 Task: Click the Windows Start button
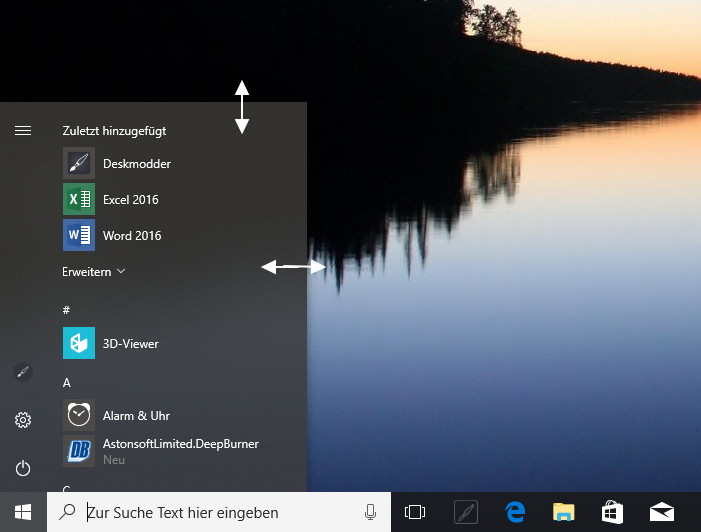coord(23,512)
